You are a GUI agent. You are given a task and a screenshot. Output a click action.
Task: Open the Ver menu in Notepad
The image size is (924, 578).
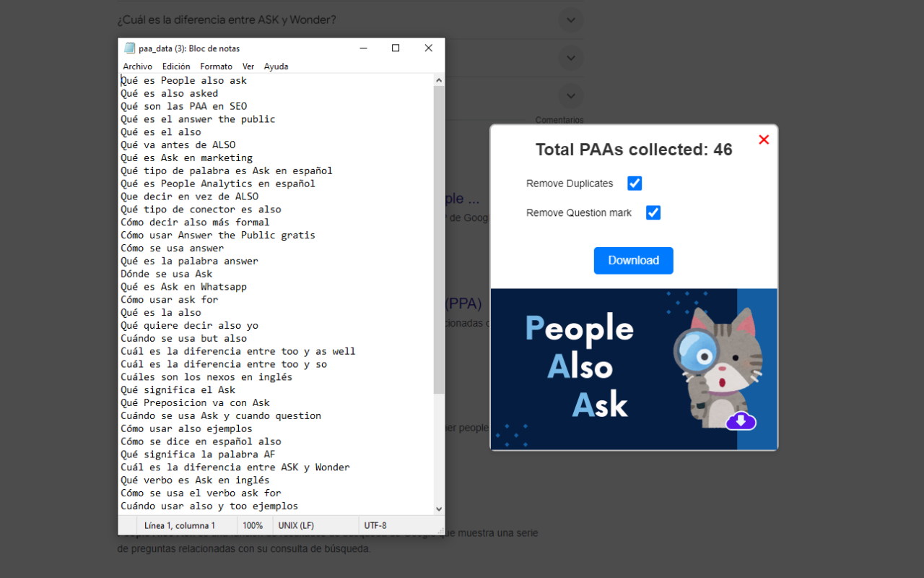(248, 66)
